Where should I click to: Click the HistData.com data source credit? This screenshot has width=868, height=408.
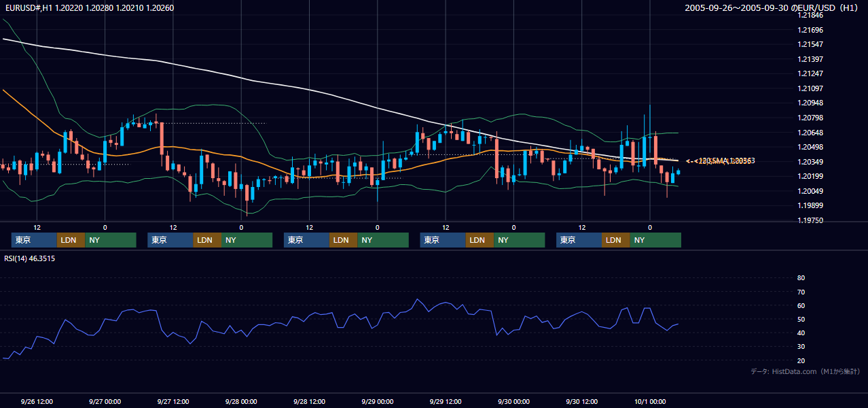pos(806,371)
